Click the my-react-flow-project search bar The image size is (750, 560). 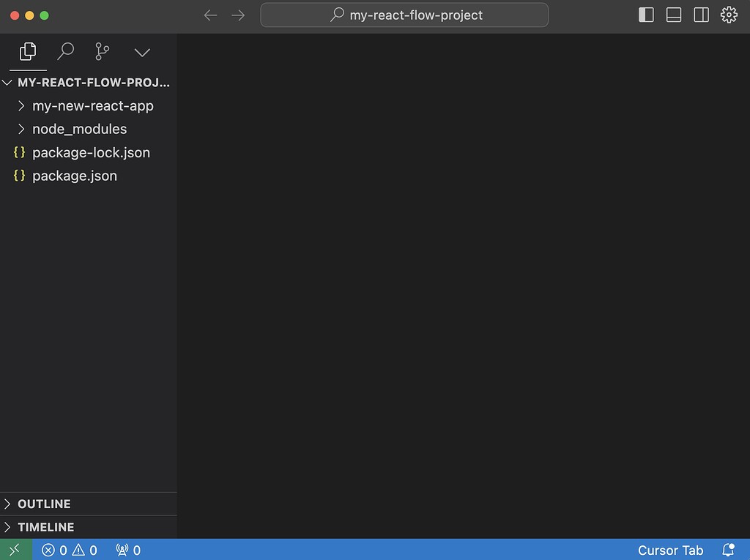coord(404,15)
